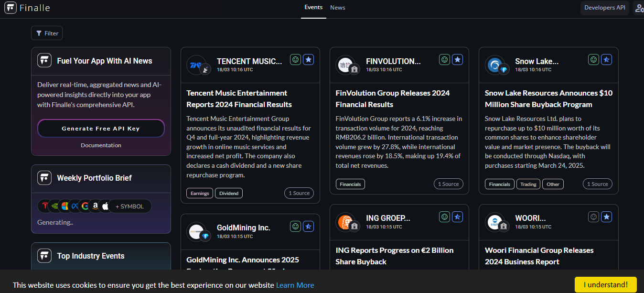Open Developers API page
The height and width of the screenshot is (293, 644).
[x=605, y=8]
